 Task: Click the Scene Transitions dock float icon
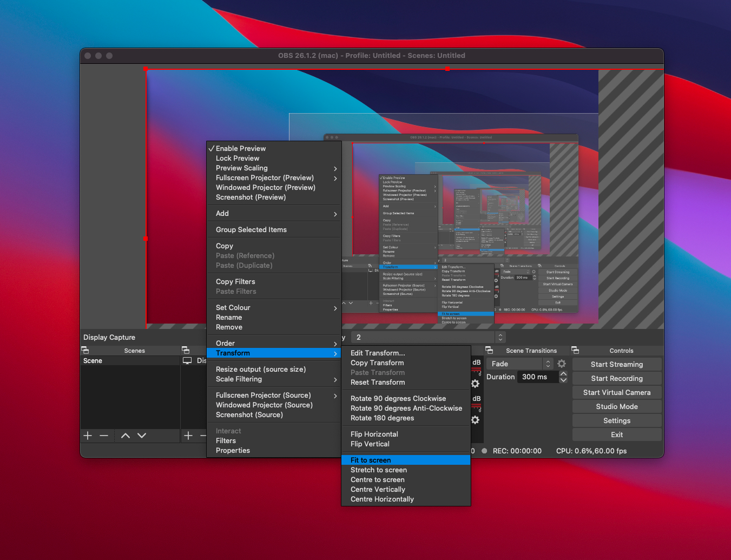pyautogui.click(x=489, y=351)
